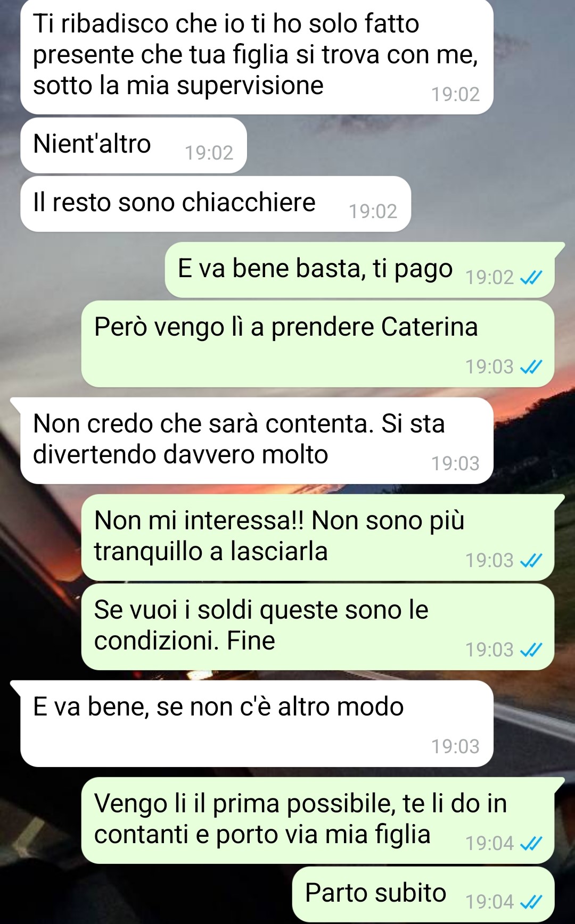Tap read ticks on 'Vengo li il prima possibile' message
Screen dimensions: 575x924
531,843
